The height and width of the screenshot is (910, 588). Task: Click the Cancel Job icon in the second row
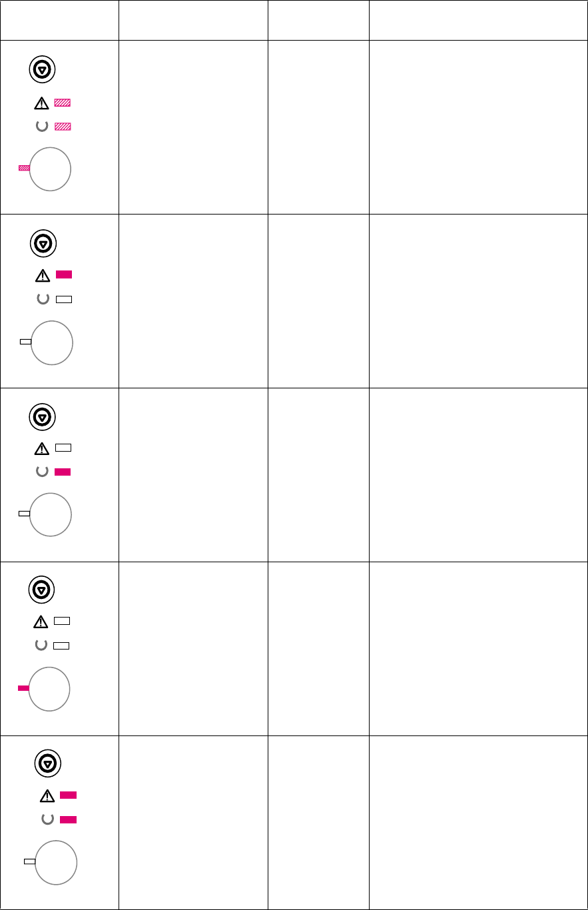(43, 244)
